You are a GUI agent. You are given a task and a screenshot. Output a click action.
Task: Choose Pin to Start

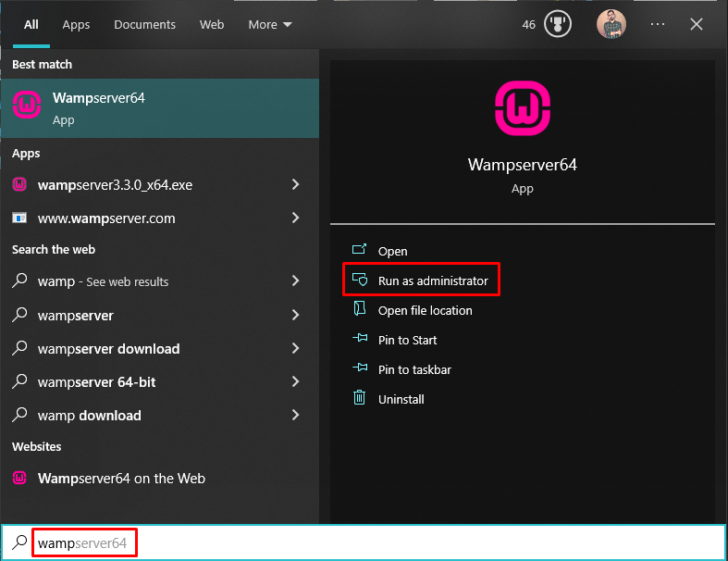click(x=408, y=341)
